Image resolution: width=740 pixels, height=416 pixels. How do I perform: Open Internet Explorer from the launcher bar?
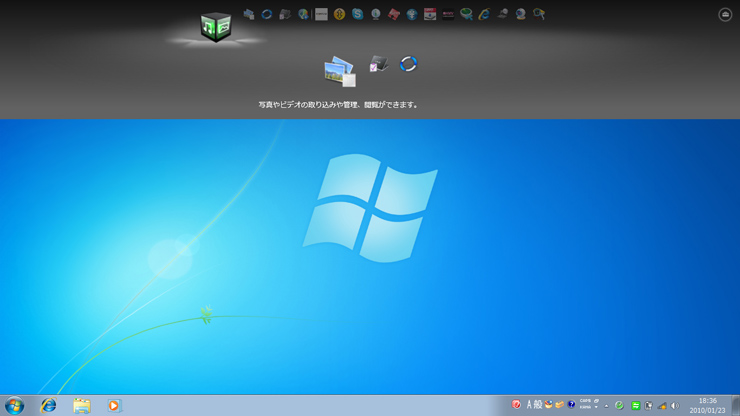484,14
